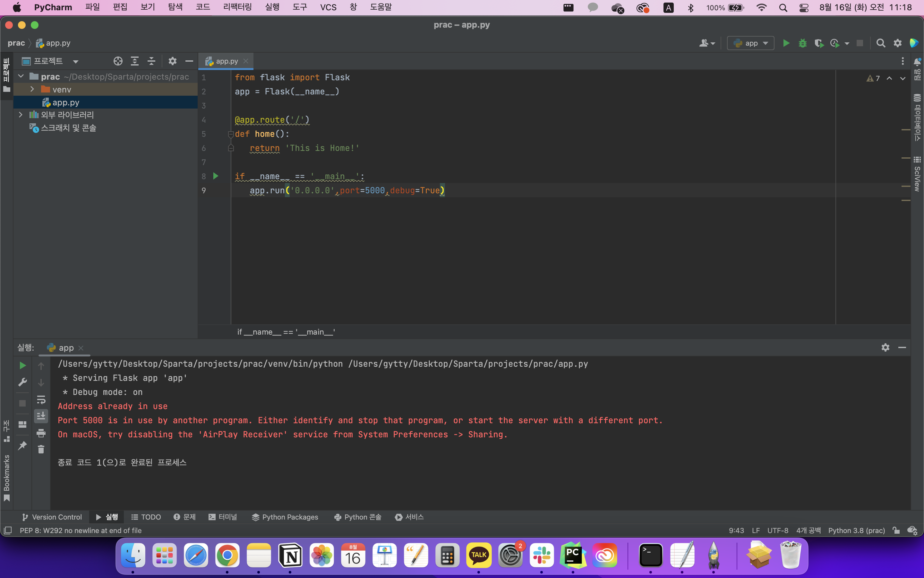Click run gutter arrow on line 8
Viewport: 924px width, 578px height.
pos(216,176)
